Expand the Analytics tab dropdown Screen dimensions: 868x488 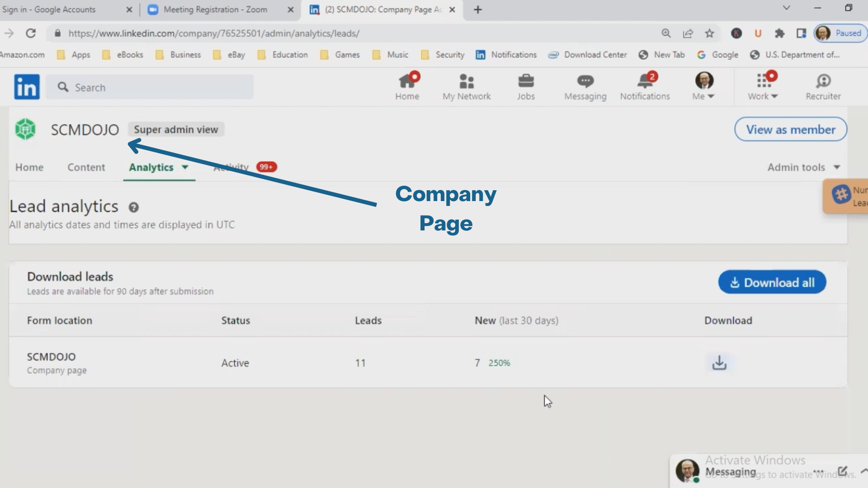pos(185,167)
